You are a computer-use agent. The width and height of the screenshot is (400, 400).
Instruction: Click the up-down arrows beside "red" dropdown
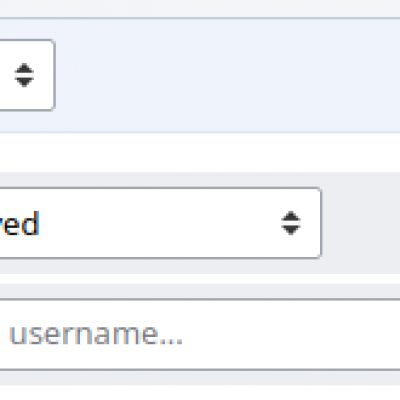pyautogui.click(x=291, y=223)
